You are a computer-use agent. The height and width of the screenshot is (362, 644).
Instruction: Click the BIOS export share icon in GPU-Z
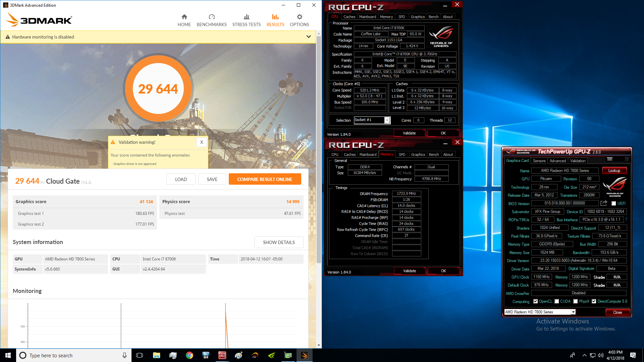604,203
